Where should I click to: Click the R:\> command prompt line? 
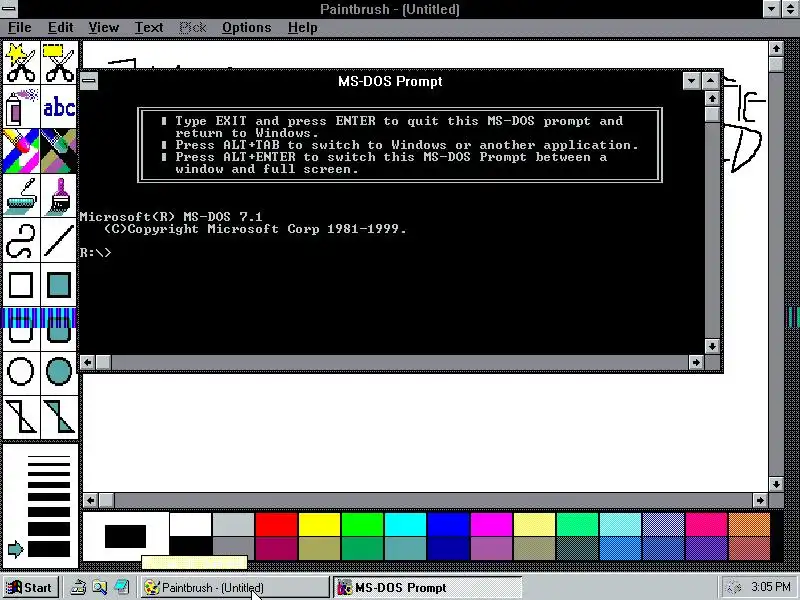[95, 253]
